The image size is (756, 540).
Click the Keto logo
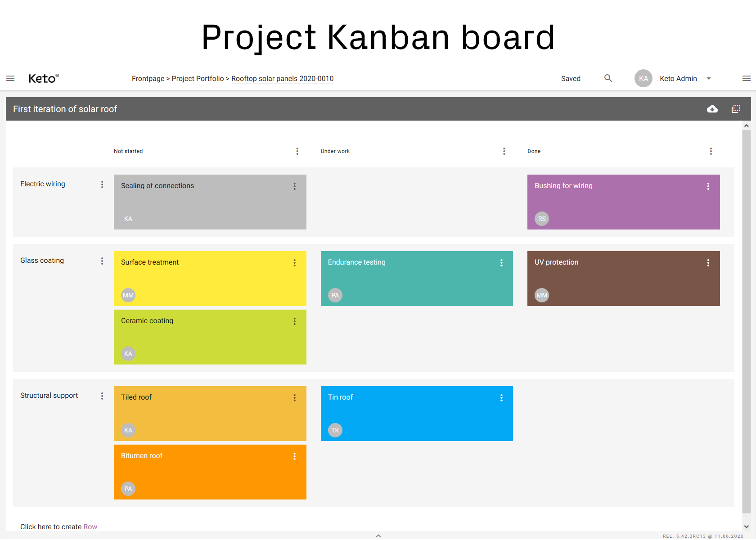click(x=43, y=78)
